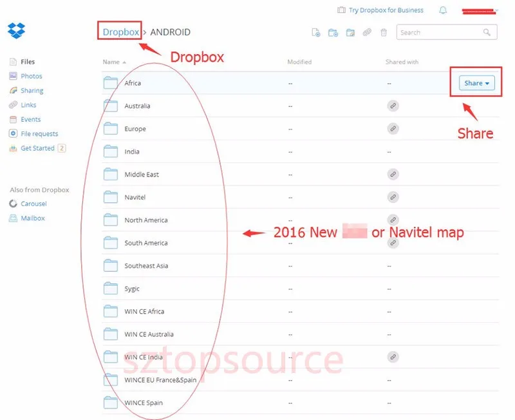515x420 pixels.
Task: Open the WIN CE India folder name
Action: tap(143, 358)
